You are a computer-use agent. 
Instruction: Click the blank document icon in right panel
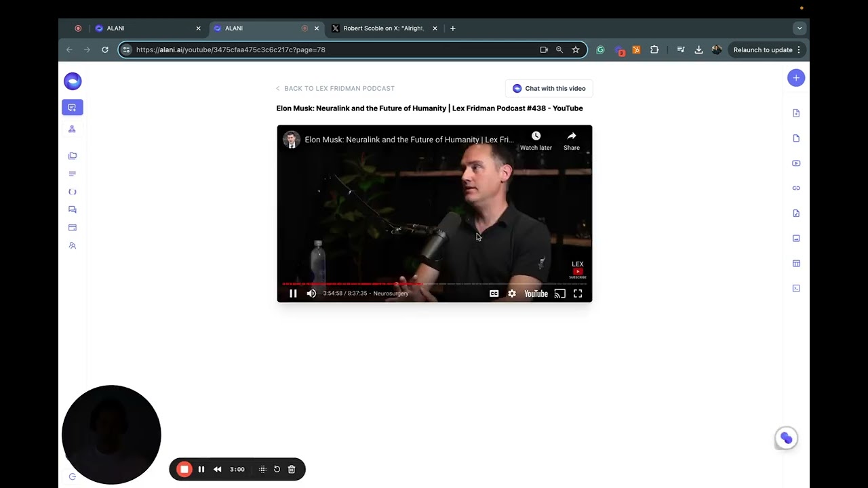tap(796, 138)
